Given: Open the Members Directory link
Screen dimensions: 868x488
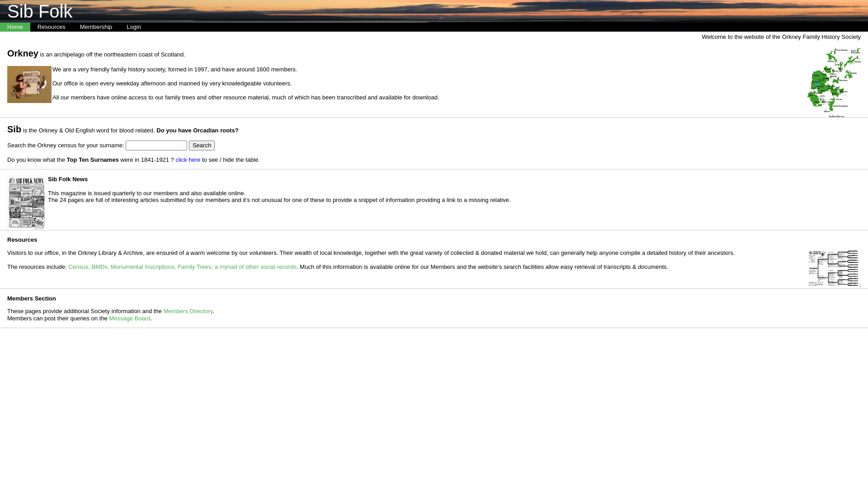Looking at the screenshot, I should 188,311.
